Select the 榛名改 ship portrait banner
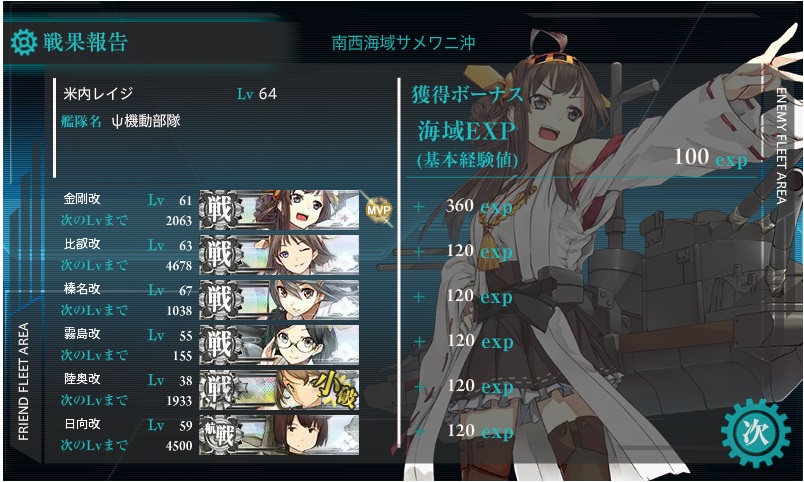Image resolution: width=804 pixels, height=482 pixels. point(279,300)
